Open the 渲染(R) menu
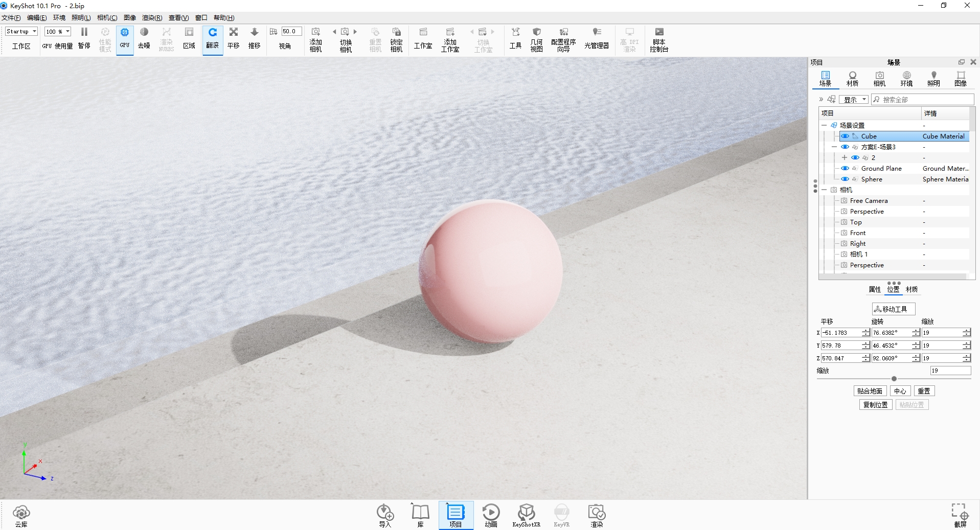 [152, 18]
